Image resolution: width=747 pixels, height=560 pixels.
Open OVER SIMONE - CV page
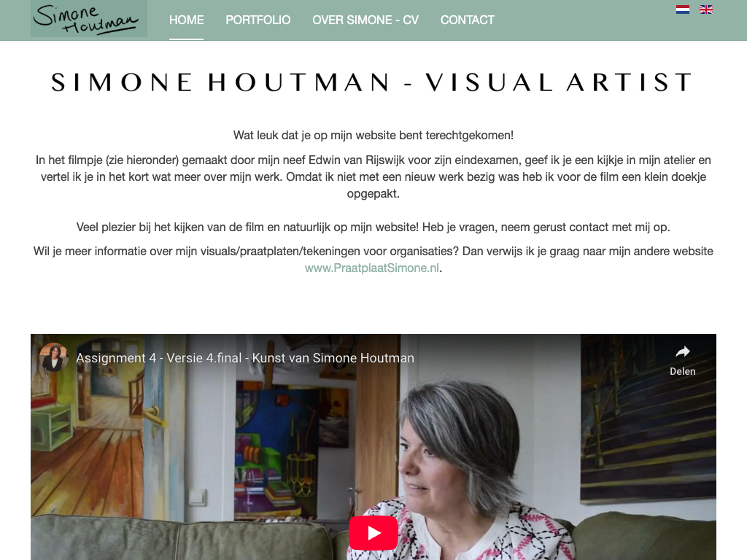click(x=365, y=20)
